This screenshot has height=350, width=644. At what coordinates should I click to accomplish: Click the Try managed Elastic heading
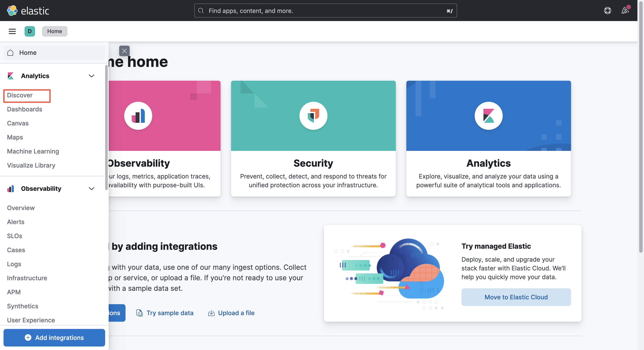tap(496, 246)
